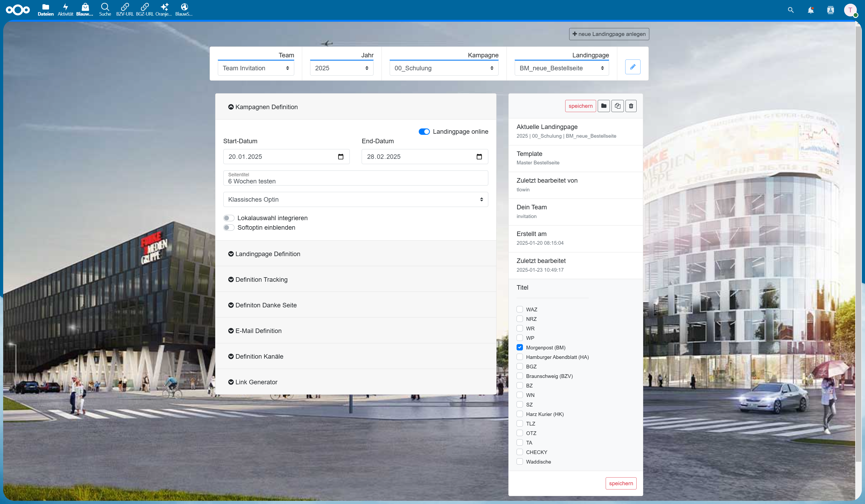Click the pencil edit icon button

633,67
